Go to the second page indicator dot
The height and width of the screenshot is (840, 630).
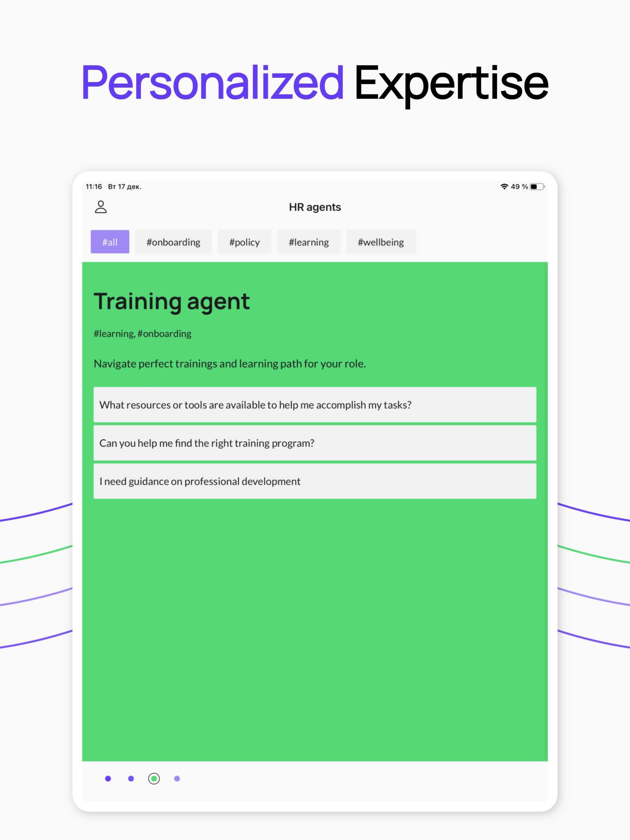tap(131, 779)
